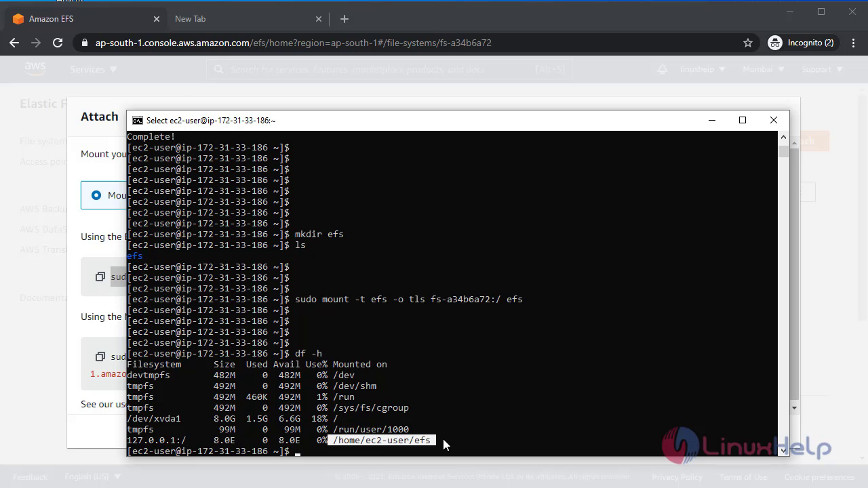
Task: Click the blue efs directory listing
Action: pos(135,256)
